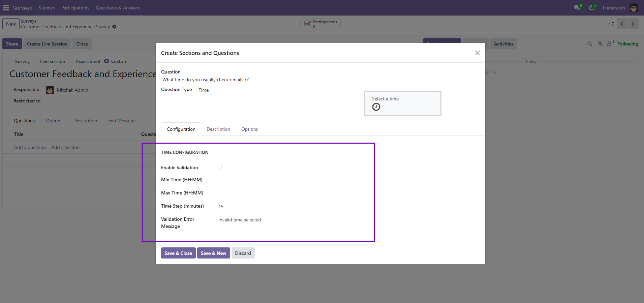Click the paperclip attachments icon
Screen dimensions: 644x303
(x=600, y=43)
